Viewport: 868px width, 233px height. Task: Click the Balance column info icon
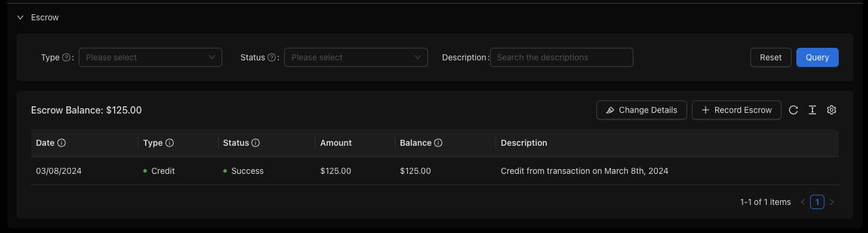[x=438, y=143]
